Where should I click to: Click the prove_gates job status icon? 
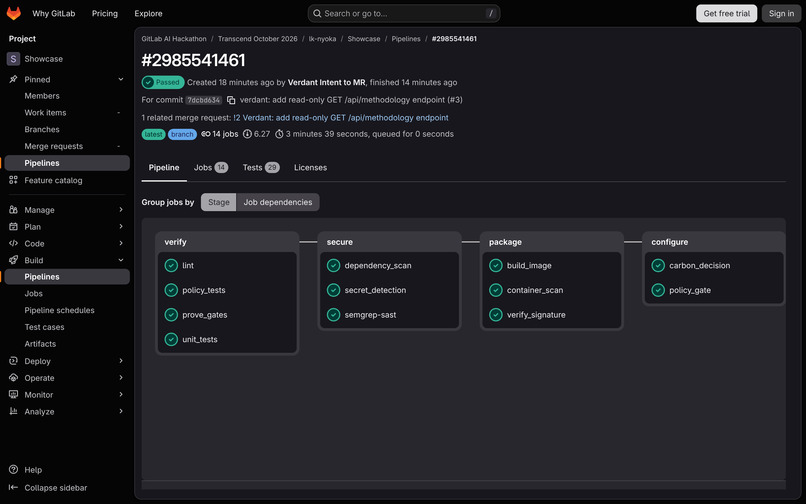pos(171,315)
